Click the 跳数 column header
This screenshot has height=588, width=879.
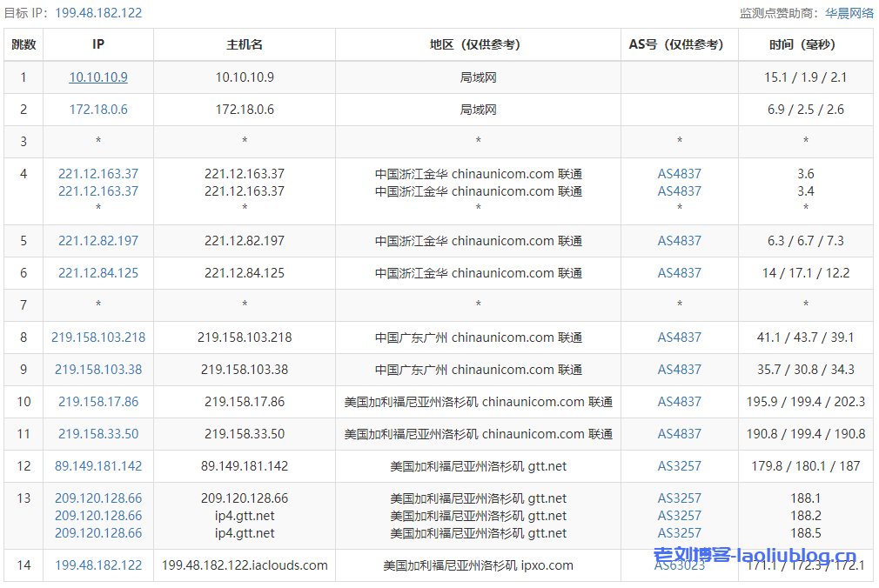point(23,44)
